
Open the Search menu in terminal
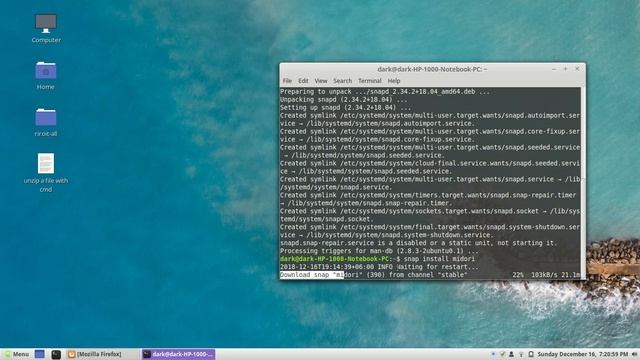342,81
